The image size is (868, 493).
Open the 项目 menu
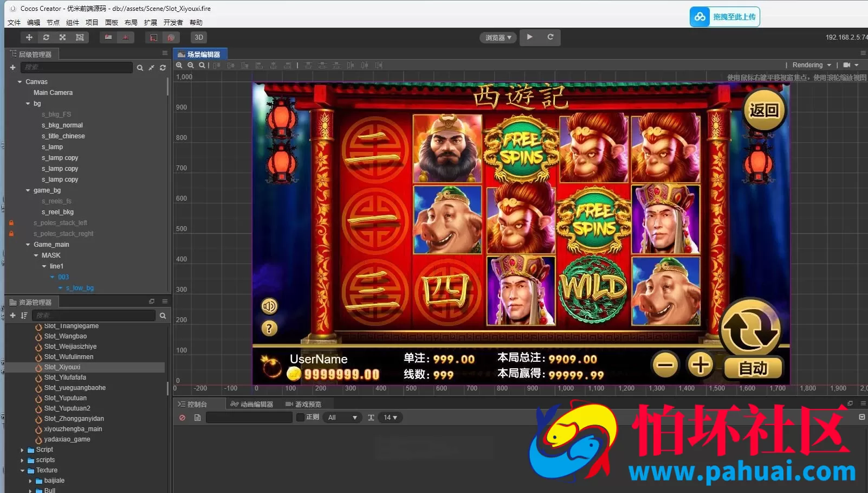[x=92, y=23]
